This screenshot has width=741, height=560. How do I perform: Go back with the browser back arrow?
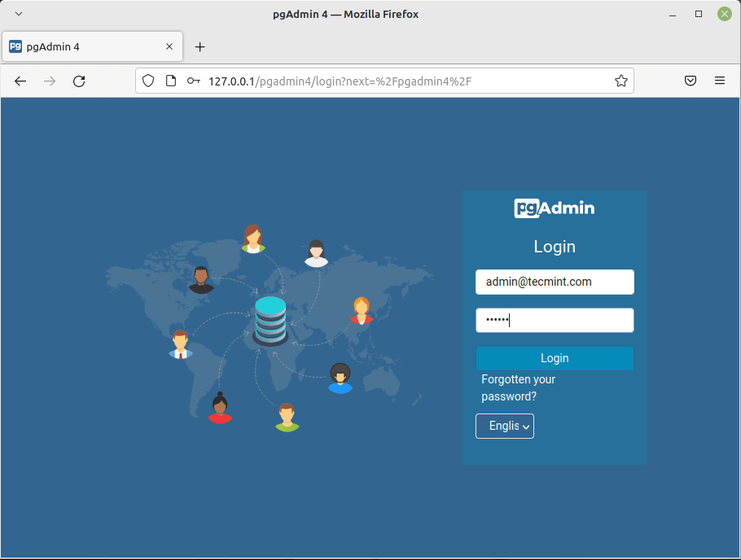click(20, 81)
